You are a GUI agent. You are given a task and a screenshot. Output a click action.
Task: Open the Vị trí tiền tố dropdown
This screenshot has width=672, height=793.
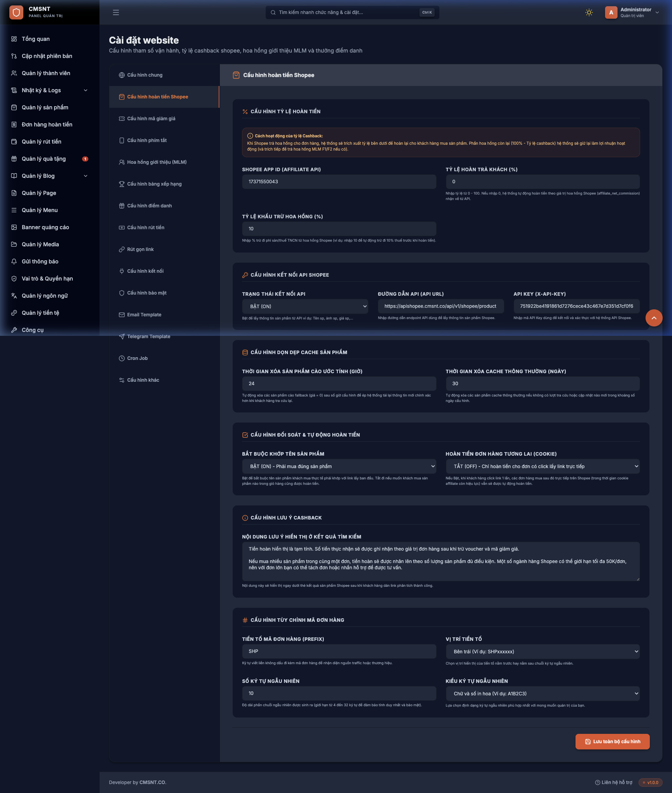click(542, 652)
